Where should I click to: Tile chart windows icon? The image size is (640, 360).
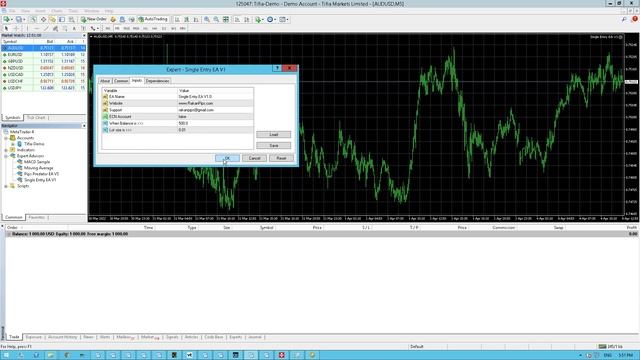(x=226, y=19)
